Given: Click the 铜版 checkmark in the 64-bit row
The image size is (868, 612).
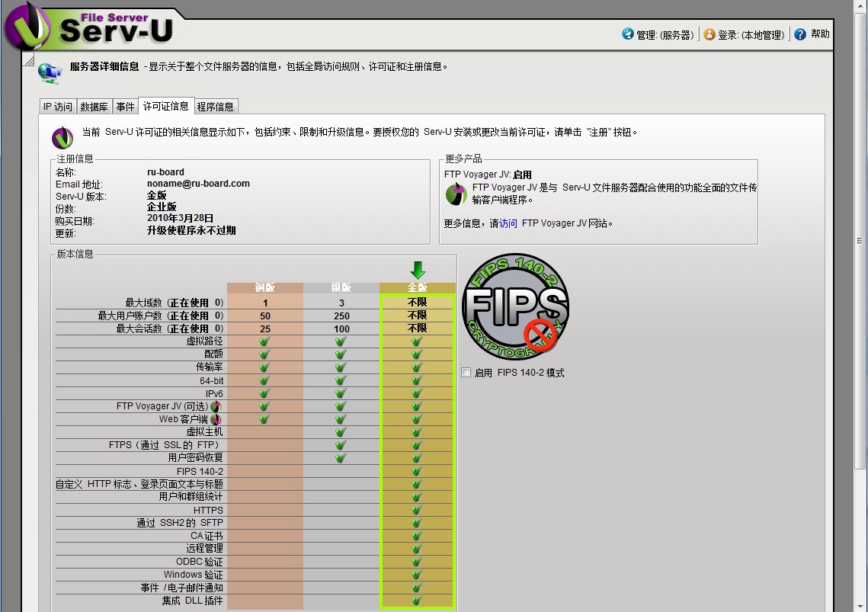Looking at the screenshot, I should coord(264,380).
